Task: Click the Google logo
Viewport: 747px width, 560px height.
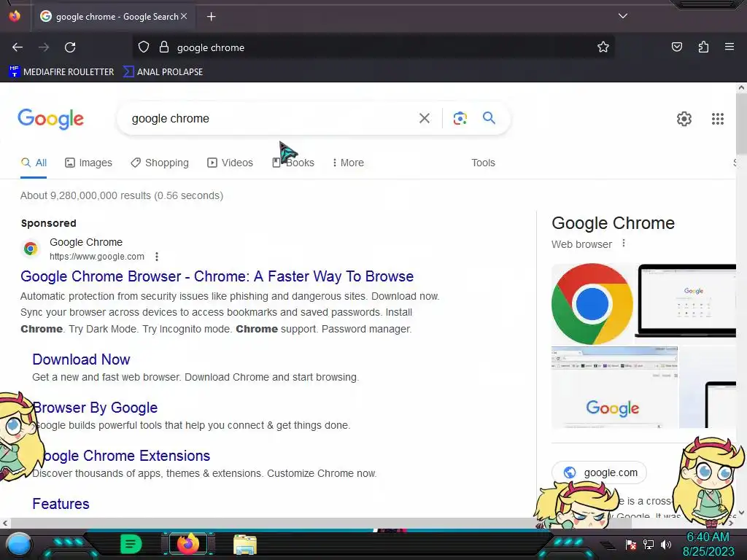Action: coord(50,119)
